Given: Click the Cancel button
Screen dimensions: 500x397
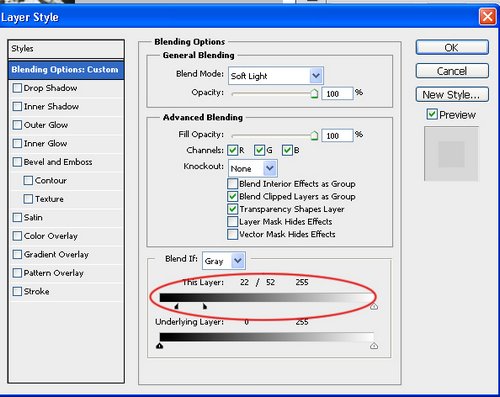Looking at the screenshot, I should coord(452,71).
